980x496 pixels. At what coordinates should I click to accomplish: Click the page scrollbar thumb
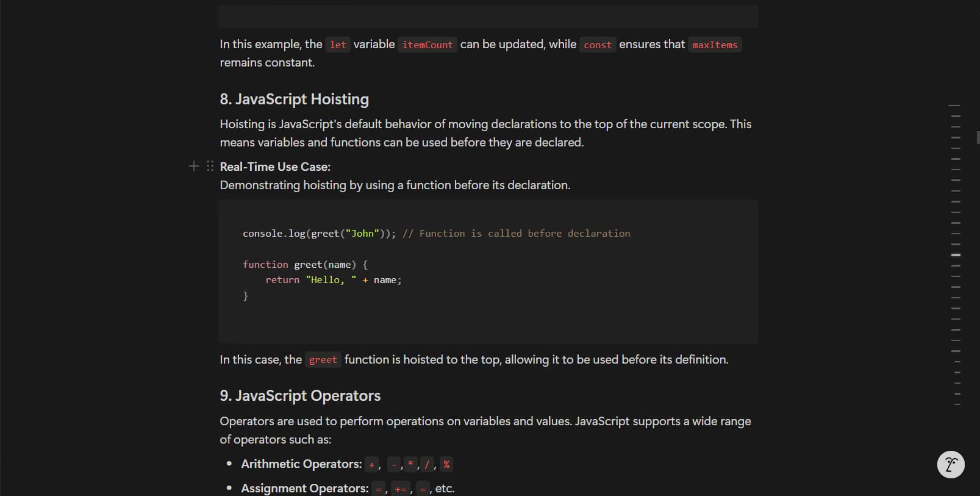978,137
